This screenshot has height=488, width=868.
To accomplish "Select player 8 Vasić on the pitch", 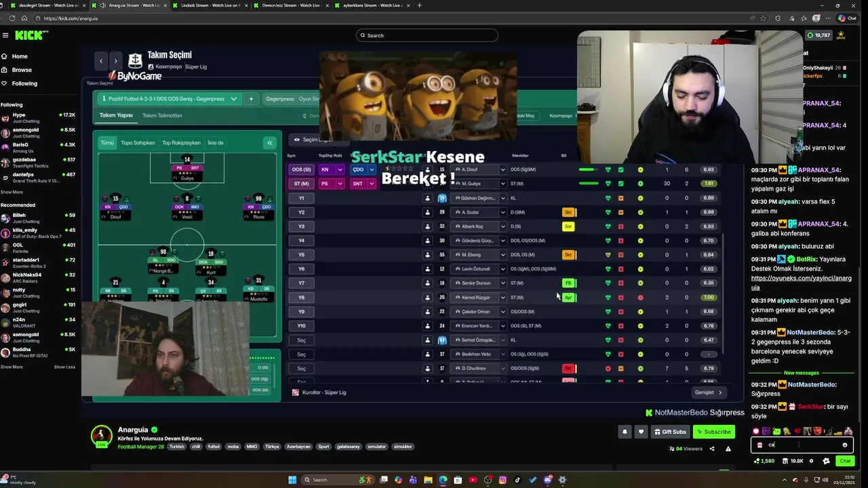I will click(x=187, y=207).
